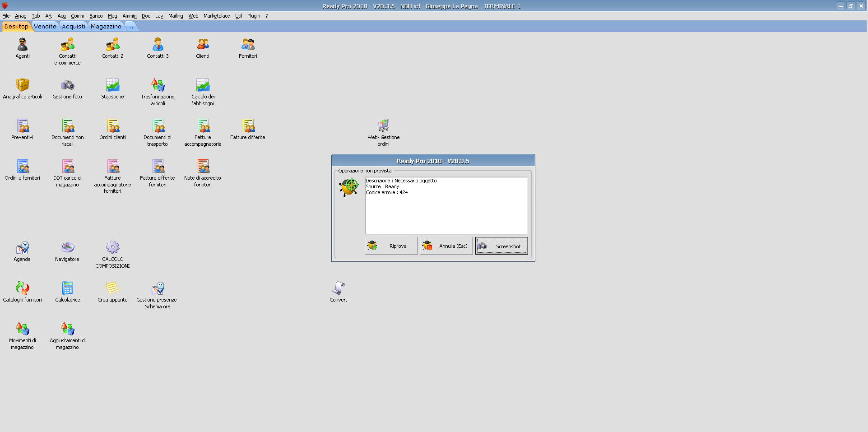
Task: Open Fatture accompagnatorie icon in third row
Action: coord(203,126)
